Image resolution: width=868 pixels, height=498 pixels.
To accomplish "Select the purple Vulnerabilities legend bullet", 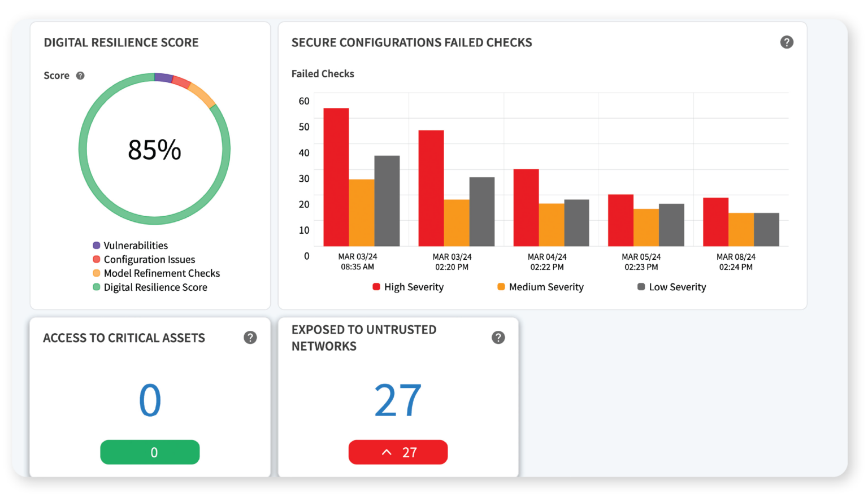I will pos(96,245).
